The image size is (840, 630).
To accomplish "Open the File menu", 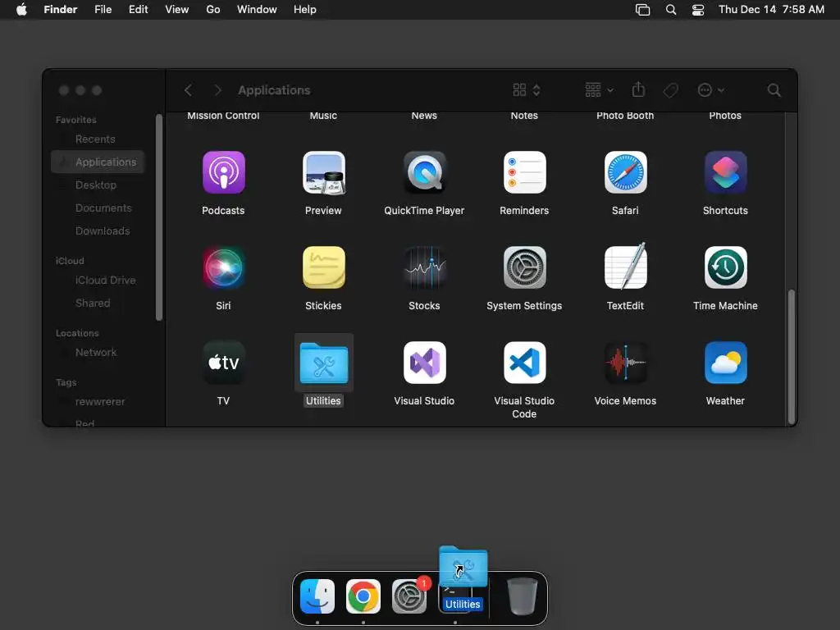I will 103,10.
